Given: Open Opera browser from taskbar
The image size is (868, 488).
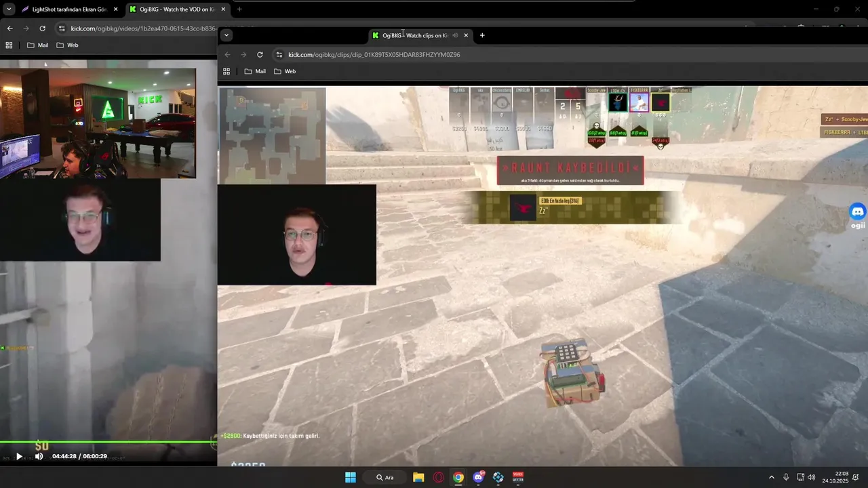Looking at the screenshot, I should click(439, 477).
